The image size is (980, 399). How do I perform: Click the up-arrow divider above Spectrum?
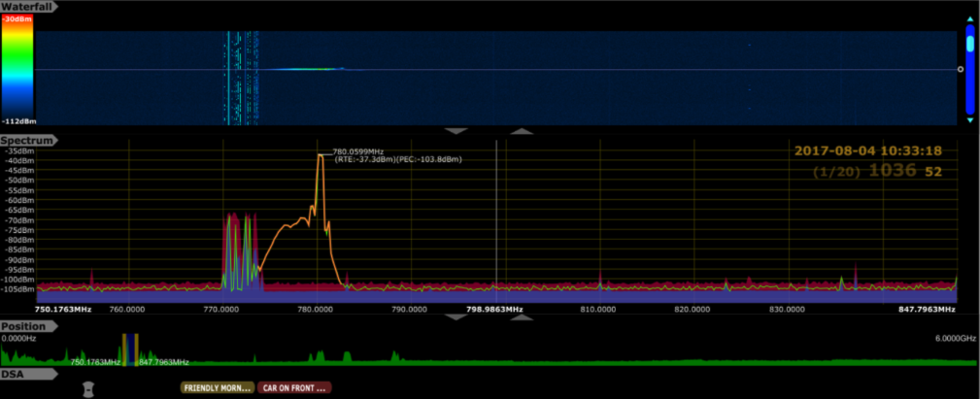[x=522, y=130]
